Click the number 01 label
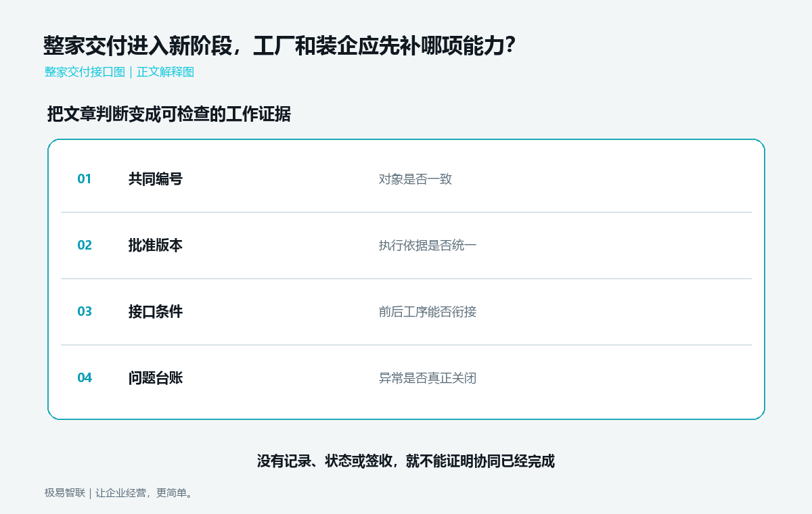812x514 pixels. [x=84, y=179]
